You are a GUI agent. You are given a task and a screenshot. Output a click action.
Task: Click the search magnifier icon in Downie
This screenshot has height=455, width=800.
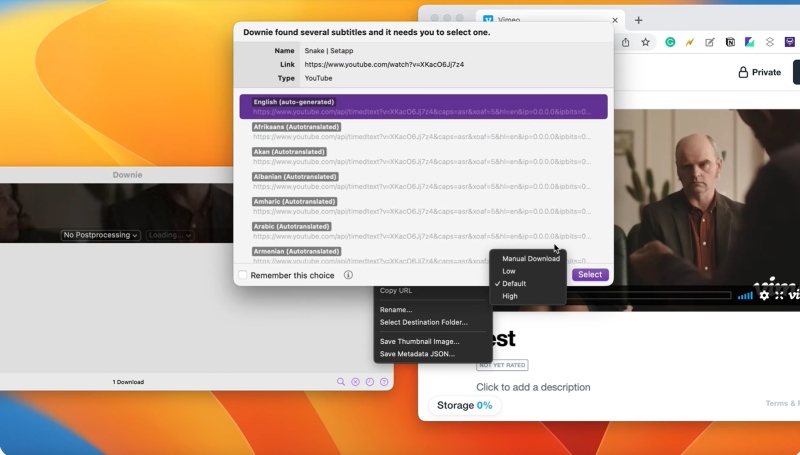341,382
